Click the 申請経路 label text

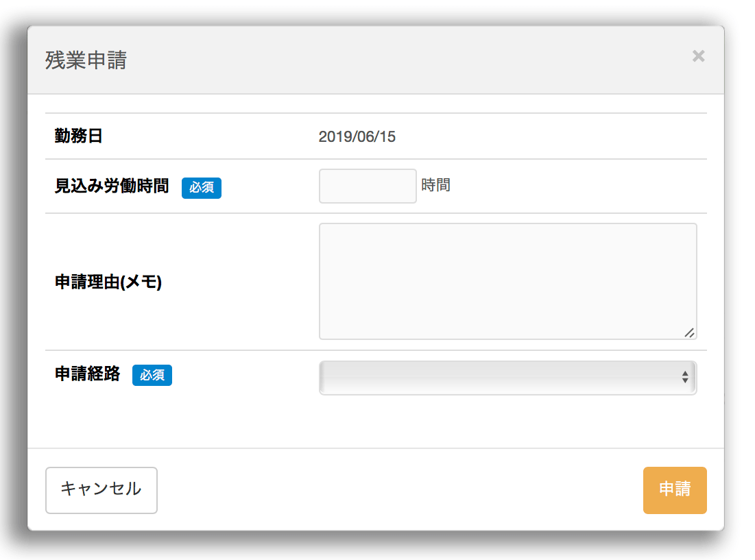pos(88,374)
